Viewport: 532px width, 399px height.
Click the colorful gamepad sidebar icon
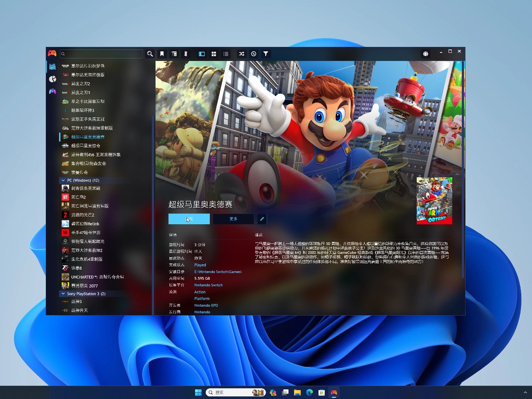52,91
